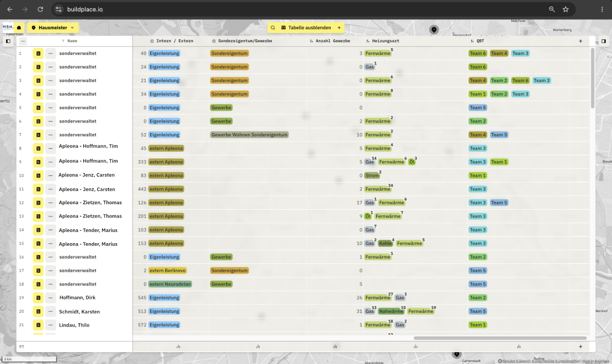Viewport: 612px width, 364px height.
Task: Click the name Hoffmann, Dirk
Action: tap(77, 297)
